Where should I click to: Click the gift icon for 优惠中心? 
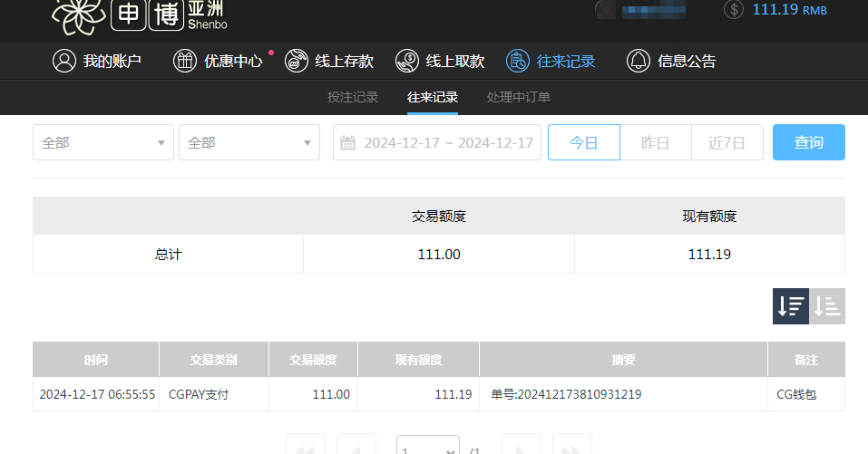(185, 61)
